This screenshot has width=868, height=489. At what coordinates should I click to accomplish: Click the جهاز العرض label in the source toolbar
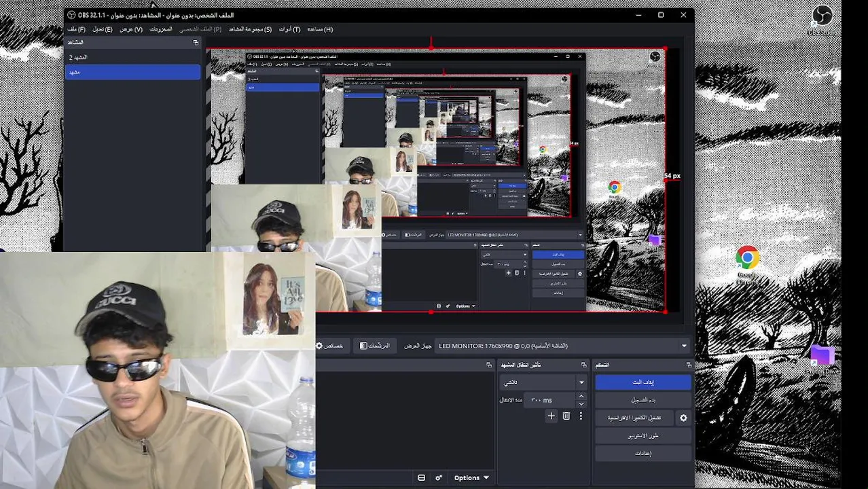coord(418,346)
